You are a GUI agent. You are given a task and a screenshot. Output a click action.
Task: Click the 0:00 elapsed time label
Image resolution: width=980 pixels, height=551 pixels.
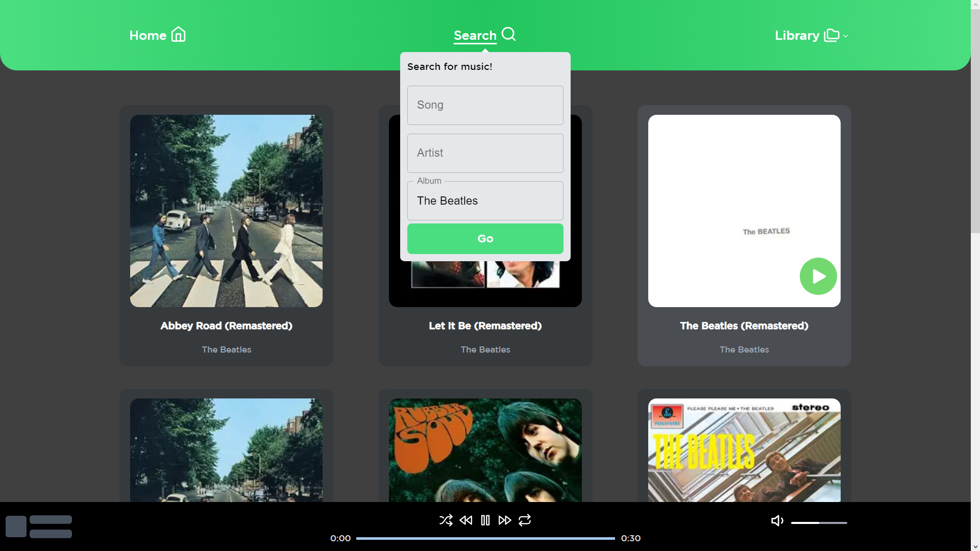(340, 538)
